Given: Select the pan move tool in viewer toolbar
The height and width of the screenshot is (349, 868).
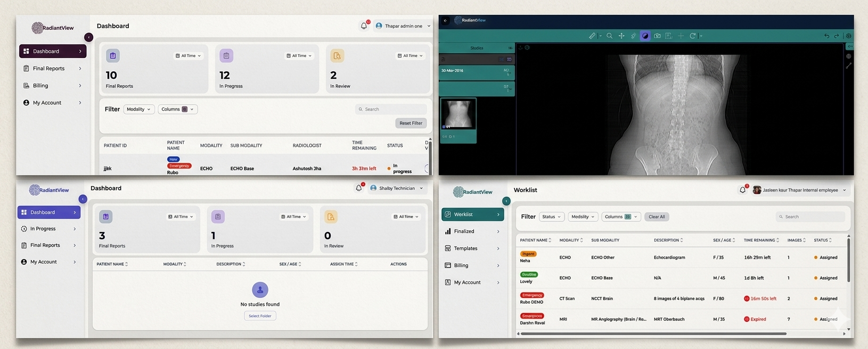Looking at the screenshot, I should coord(621,36).
